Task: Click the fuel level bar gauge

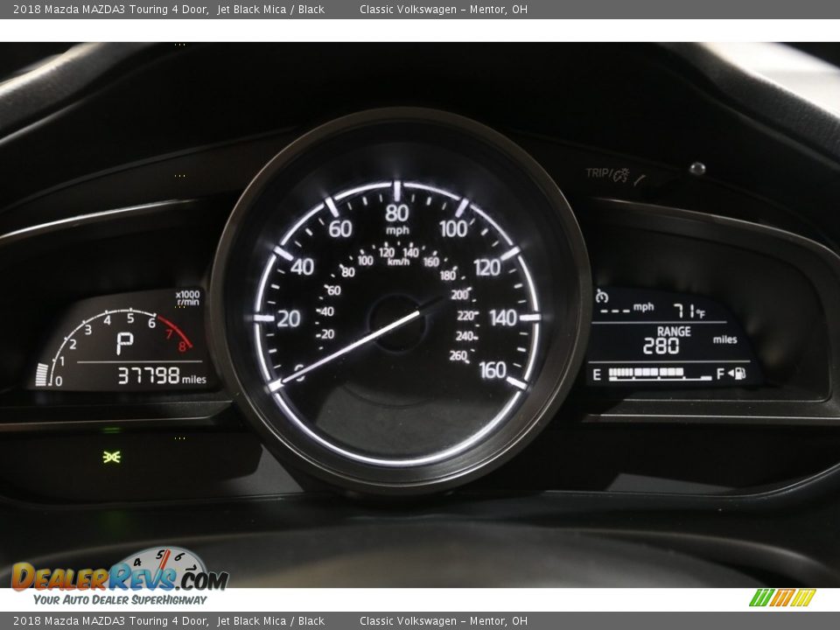Action: tap(661, 374)
